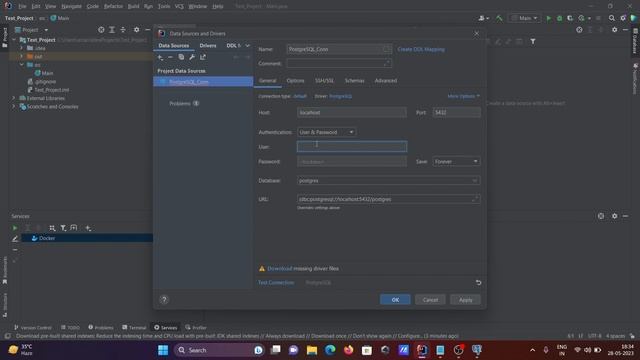Expand Scratches and Consoles node
The height and width of the screenshot is (360, 640).
[13, 107]
